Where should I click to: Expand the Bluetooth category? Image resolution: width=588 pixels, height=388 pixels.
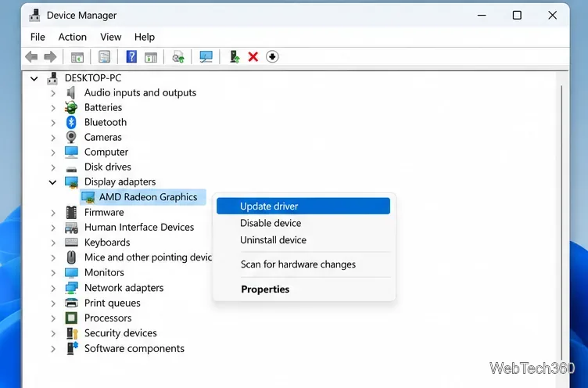click(53, 123)
